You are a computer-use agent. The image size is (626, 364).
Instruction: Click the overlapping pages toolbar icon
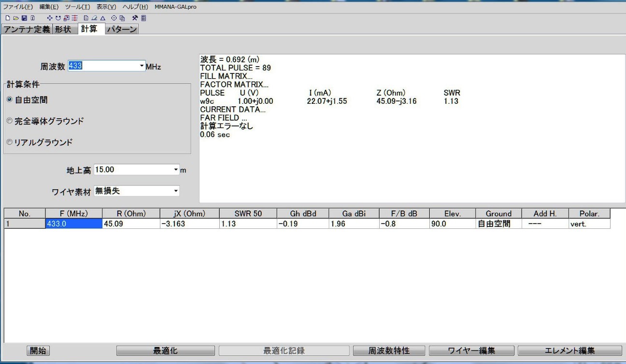click(x=122, y=18)
